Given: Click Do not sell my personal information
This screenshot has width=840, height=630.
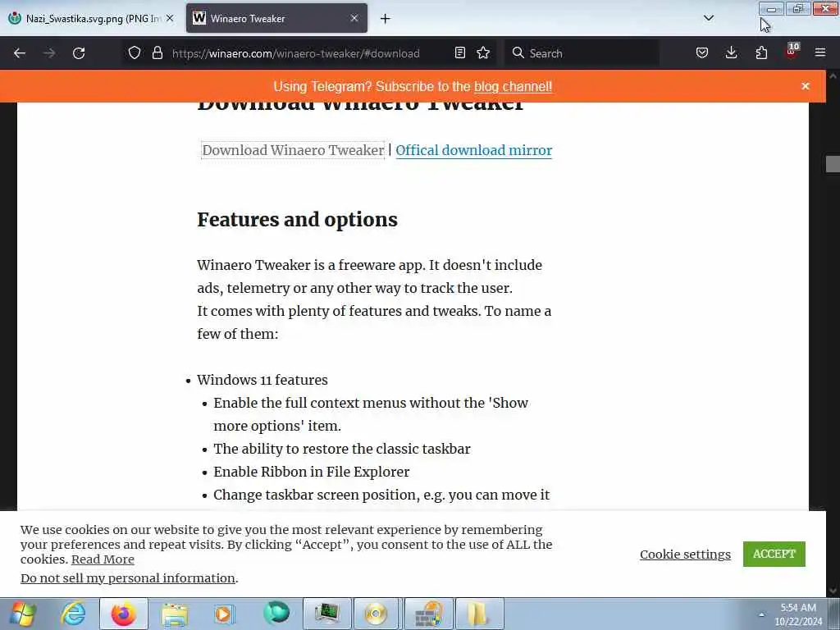Looking at the screenshot, I should coord(128,578).
